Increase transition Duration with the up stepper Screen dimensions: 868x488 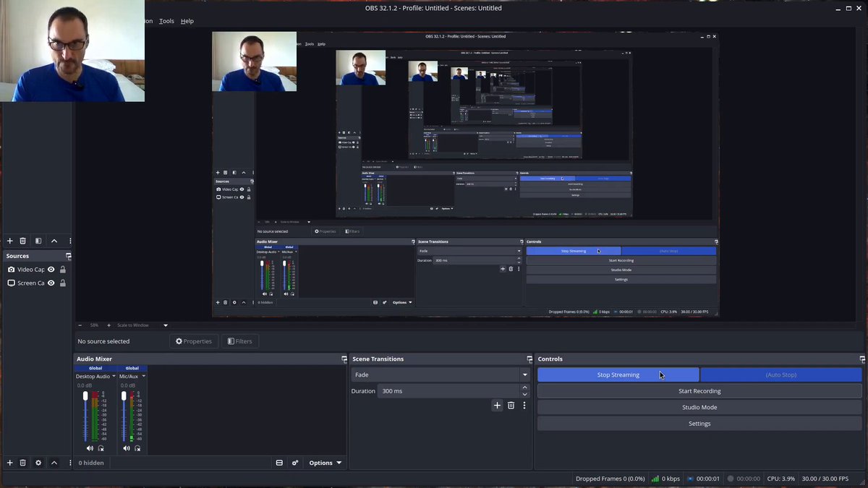(x=525, y=388)
